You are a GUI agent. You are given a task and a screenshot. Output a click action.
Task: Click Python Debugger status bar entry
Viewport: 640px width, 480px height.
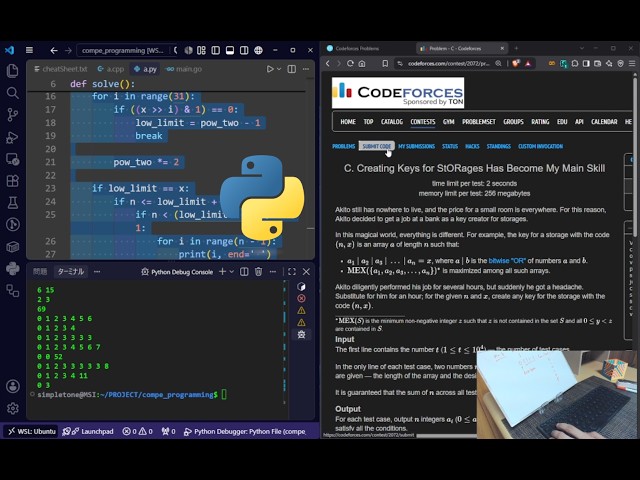pos(244,431)
